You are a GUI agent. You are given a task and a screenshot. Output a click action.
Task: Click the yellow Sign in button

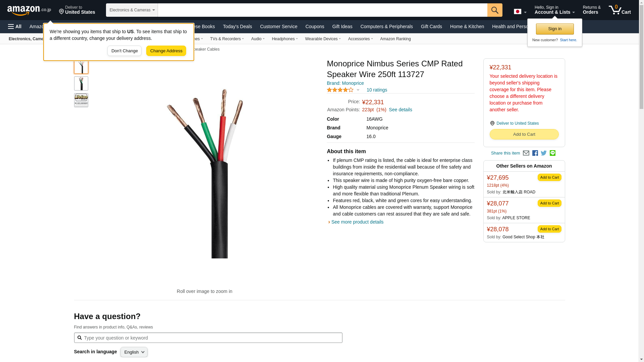click(x=555, y=29)
